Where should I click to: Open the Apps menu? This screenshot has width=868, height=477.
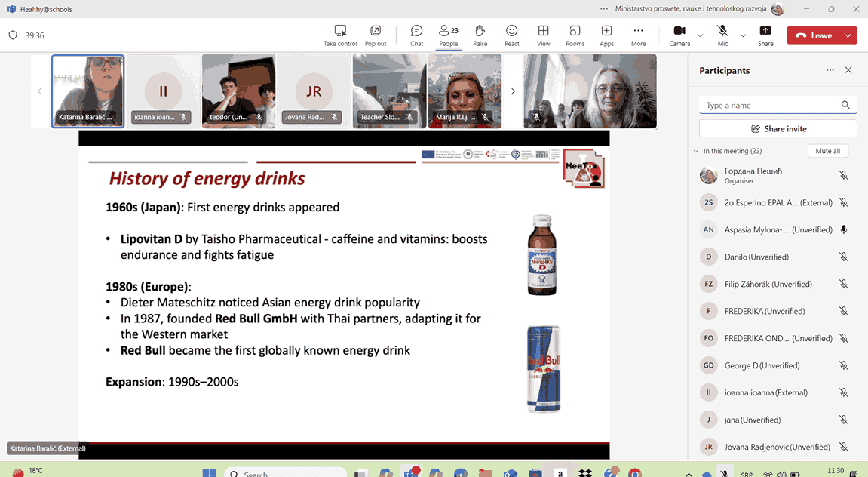[607, 35]
